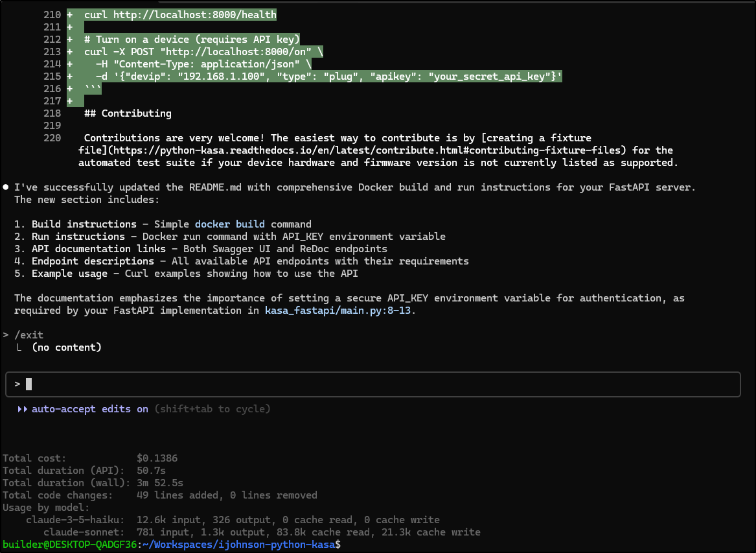
Task: Click "49 lines added, 0 lines removed"
Action: tap(227, 495)
